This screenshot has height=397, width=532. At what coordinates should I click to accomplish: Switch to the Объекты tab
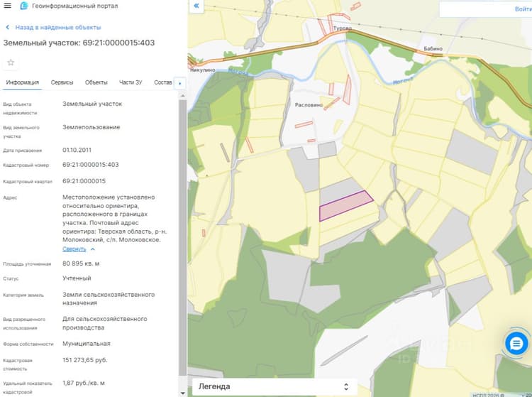[96, 82]
